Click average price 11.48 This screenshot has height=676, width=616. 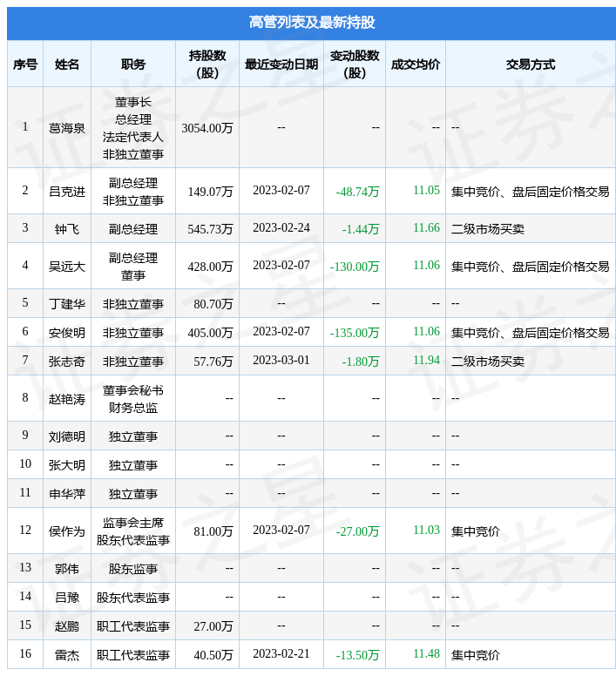pyautogui.click(x=426, y=653)
